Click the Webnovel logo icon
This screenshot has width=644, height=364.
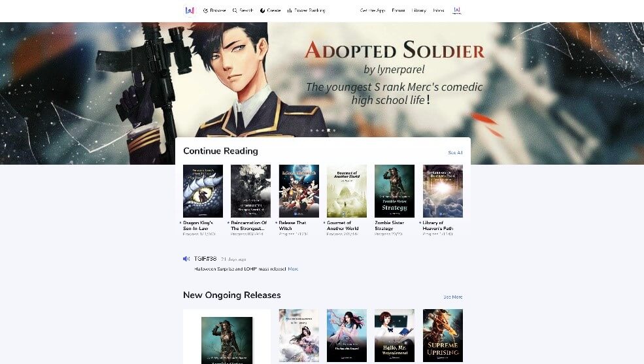(x=190, y=10)
